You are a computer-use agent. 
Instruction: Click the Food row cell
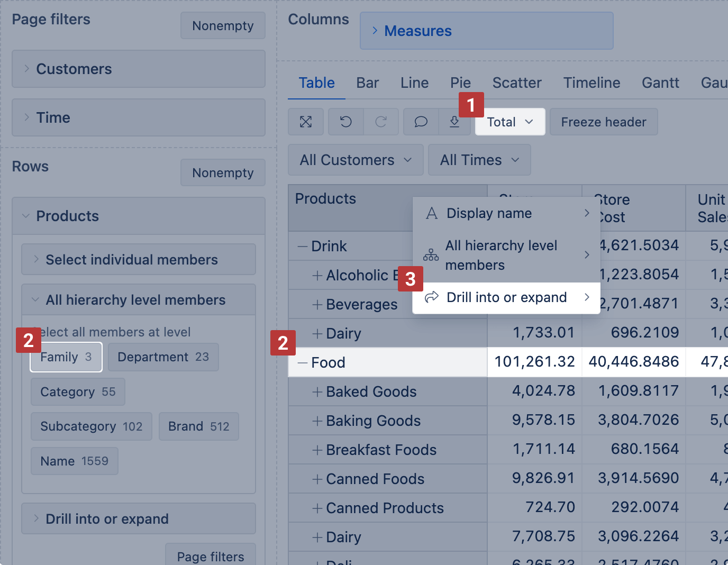pyautogui.click(x=328, y=363)
